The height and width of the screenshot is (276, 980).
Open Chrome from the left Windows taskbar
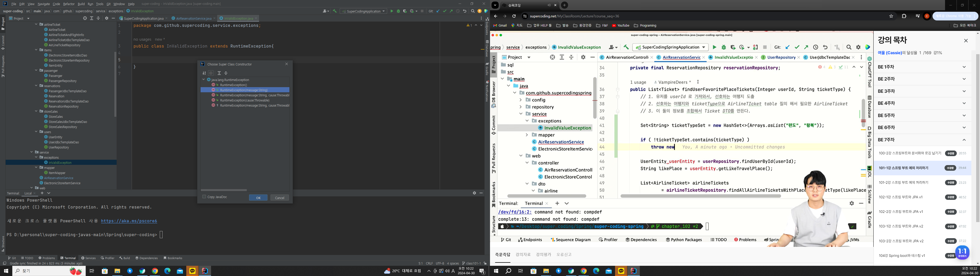point(155,271)
